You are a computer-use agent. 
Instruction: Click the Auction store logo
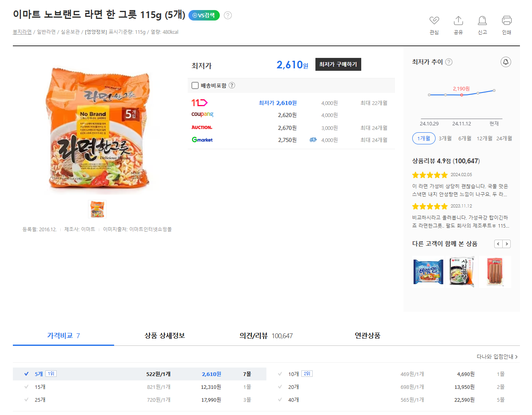(x=202, y=127)
